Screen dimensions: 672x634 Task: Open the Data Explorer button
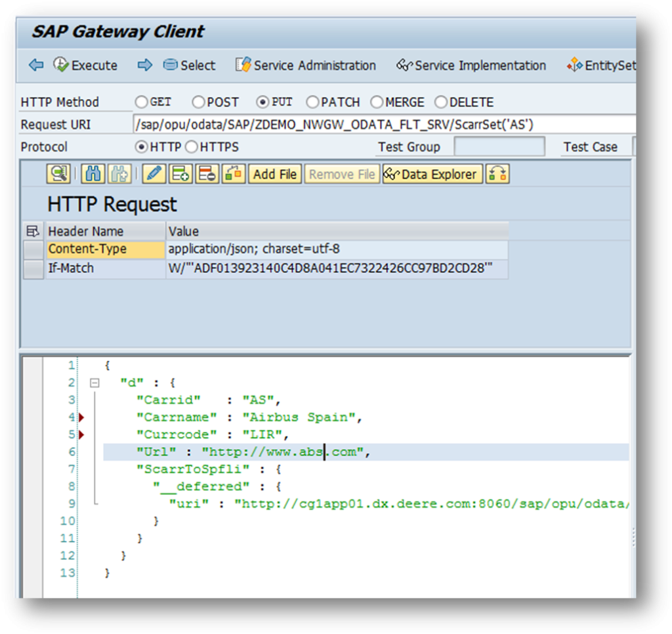(x=432, y=174)
